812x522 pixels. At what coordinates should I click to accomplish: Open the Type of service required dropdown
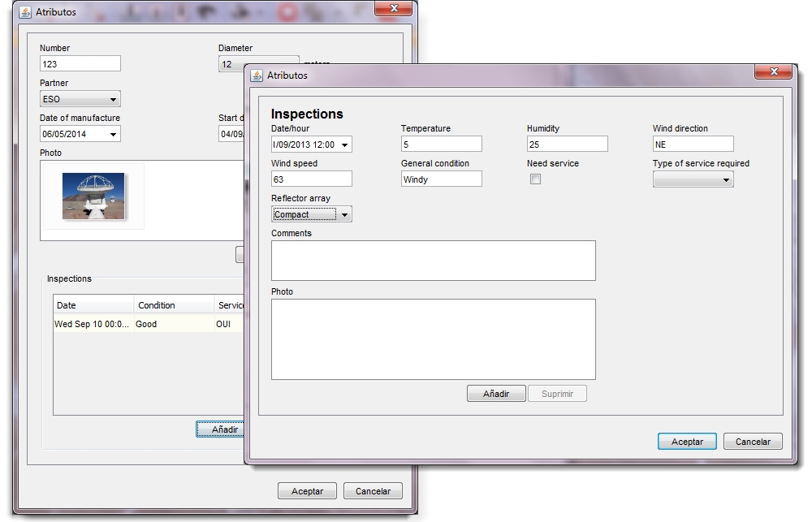point(693,179)
